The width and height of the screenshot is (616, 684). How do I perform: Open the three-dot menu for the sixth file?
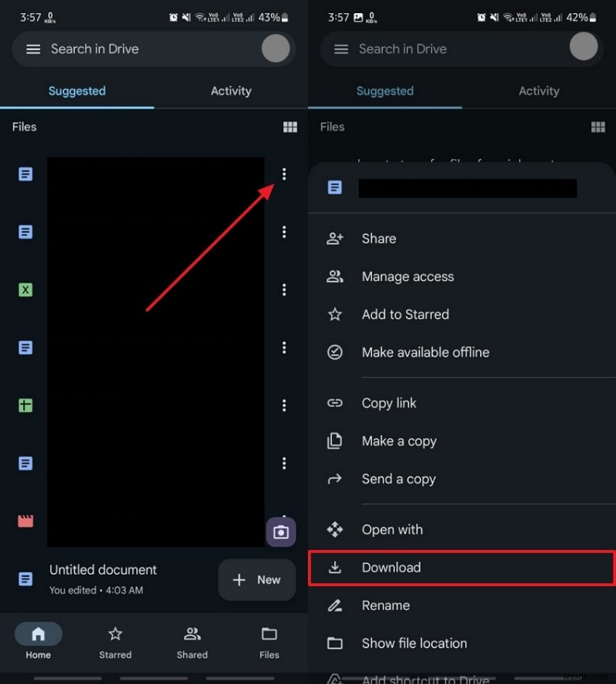pyautogui.click(x=284, y=463)
